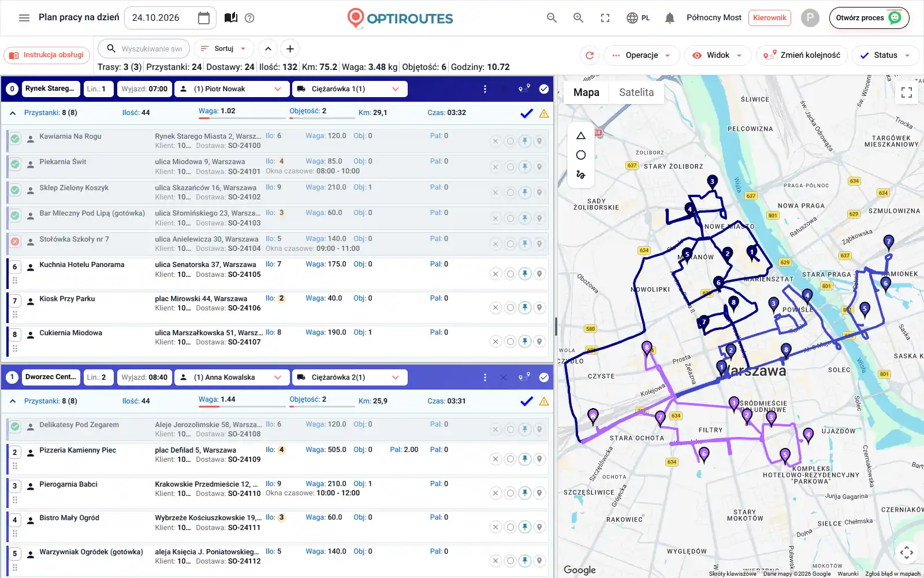
Task: Open the PL language menu
Action: point(638,18)
